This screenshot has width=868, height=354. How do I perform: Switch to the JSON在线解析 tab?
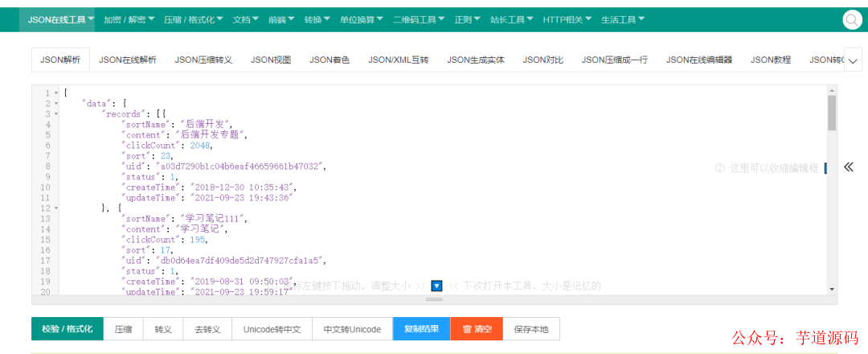pos(128,60)
